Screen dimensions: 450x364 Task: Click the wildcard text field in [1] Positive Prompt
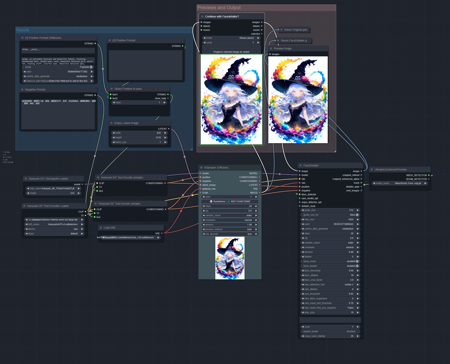58,50
